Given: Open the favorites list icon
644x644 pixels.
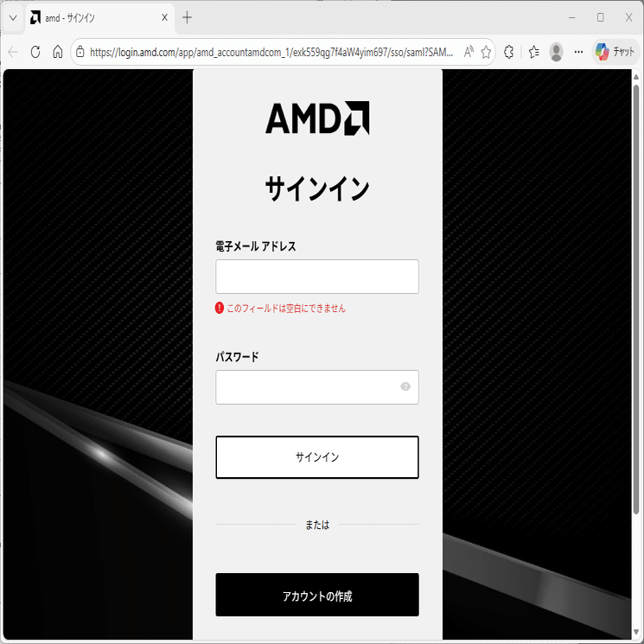Looking at the screenshot, I should pos(534,52).
